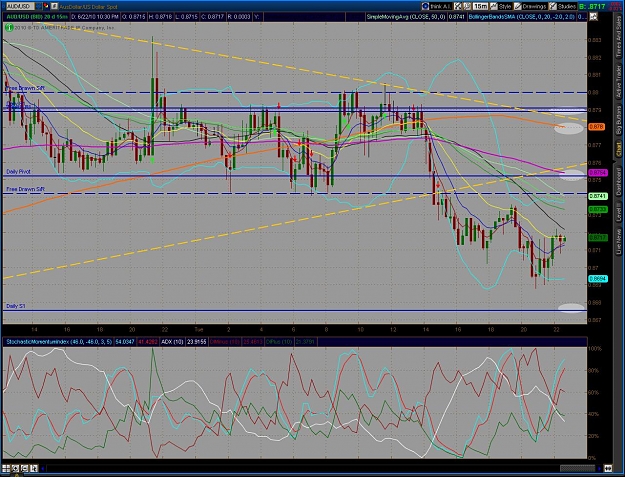The image size is (625, 477).
Task: Click the green 0.8717 last price bubble
Action: (597, 238)
